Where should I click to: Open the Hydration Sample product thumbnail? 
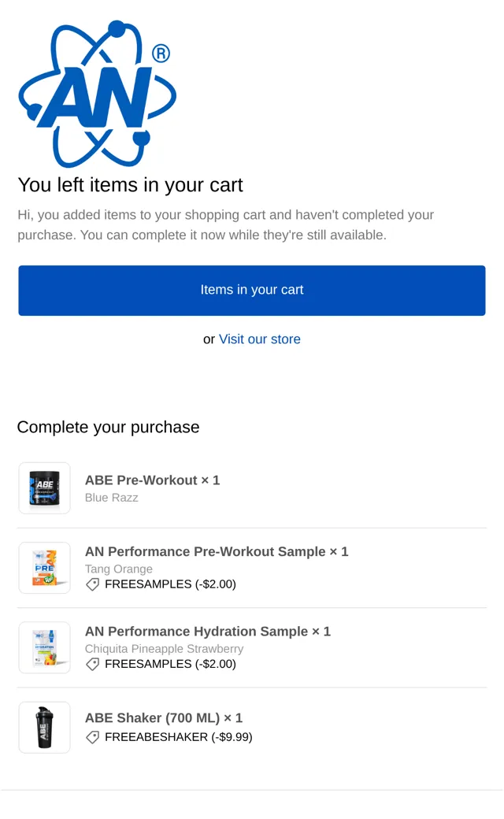[x=44, y=647]
